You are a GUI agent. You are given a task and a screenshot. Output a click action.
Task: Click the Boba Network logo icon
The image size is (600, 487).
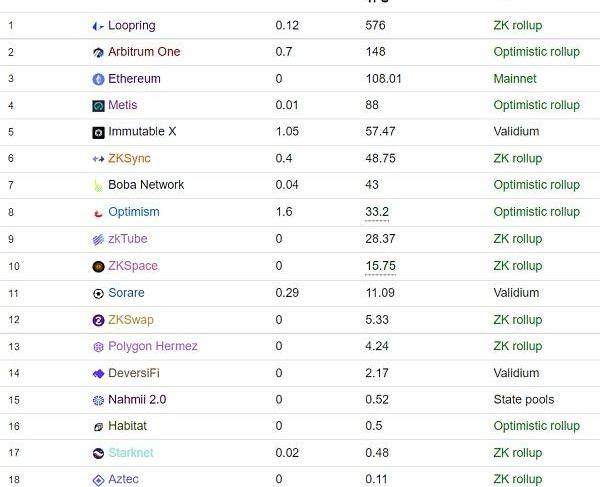point(98,185)
